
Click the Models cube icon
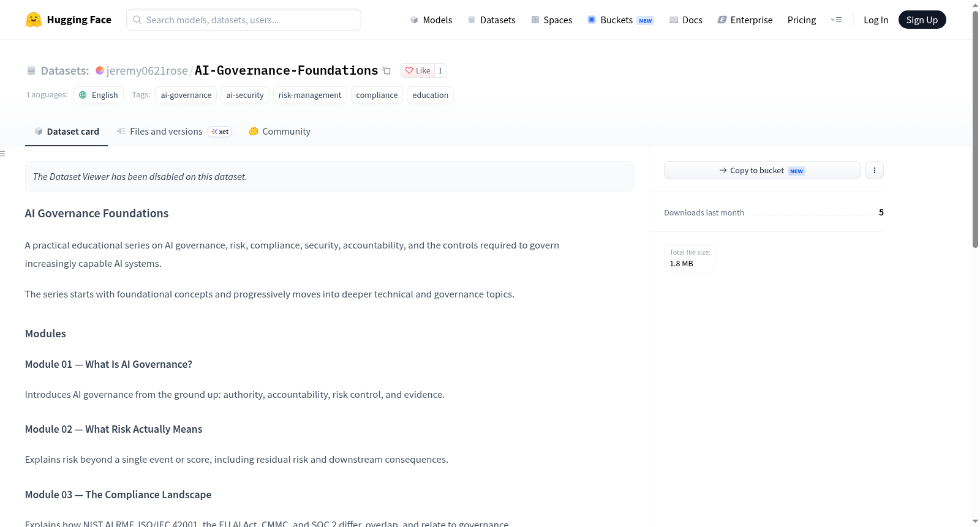pyautogui.click(x=414, y=20)
